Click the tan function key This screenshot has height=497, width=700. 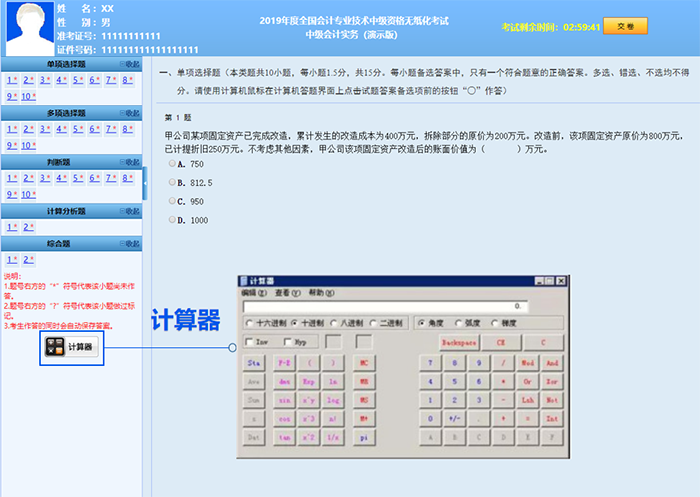[x=284, y=438]
